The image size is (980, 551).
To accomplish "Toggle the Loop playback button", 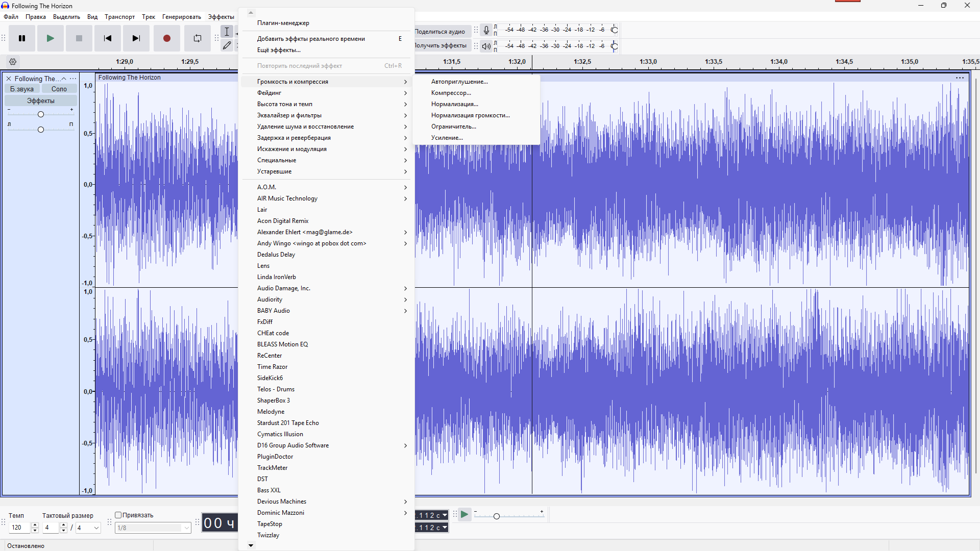I will pyautogui.click(x=198, y=38).
